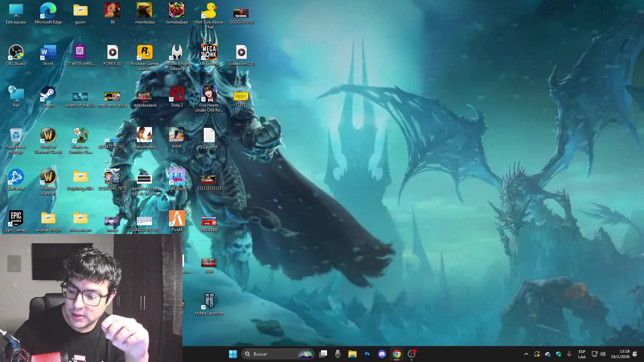644x362 pixels.
Task: Open the Not Sure About That duck shortcut
Action: coord(209,16)
